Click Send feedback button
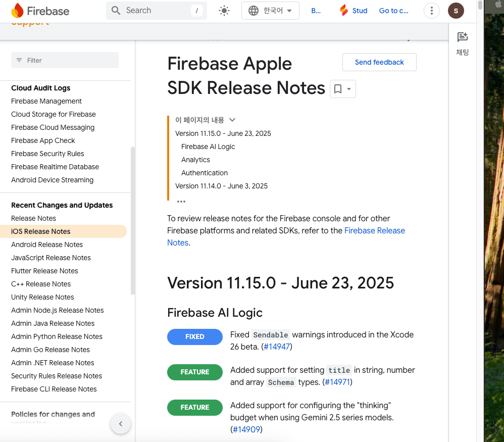 click(379, 62)
